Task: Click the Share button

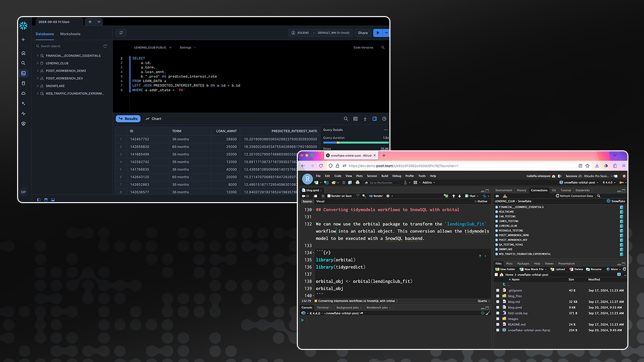Action: pyautogui.click(x=362, y=33)
